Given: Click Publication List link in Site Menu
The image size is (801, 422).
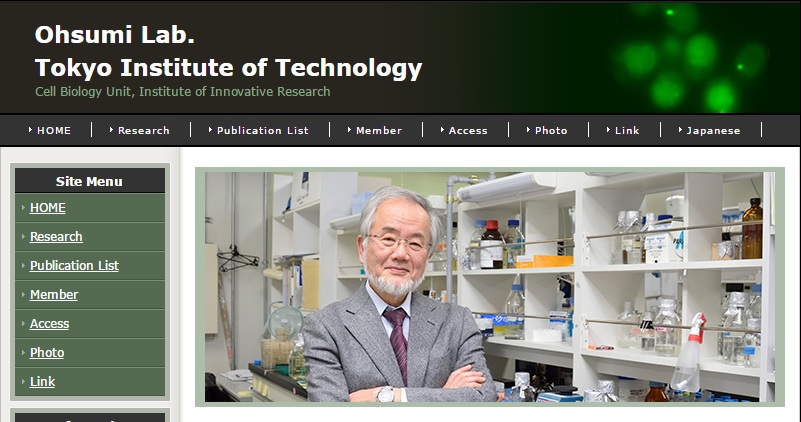Looking at the screenshot, I should [74, 266].
